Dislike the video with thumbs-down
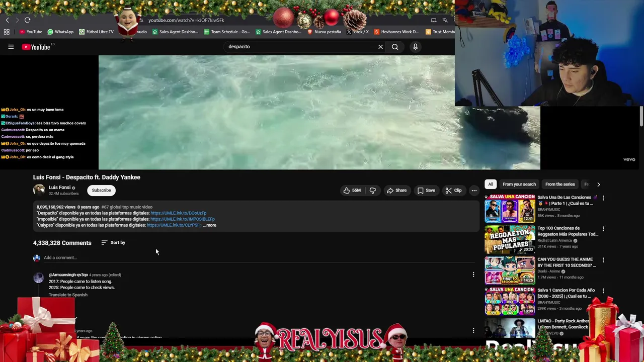Image resolution: width=644 pixels, height=362 pixels. 372,191
